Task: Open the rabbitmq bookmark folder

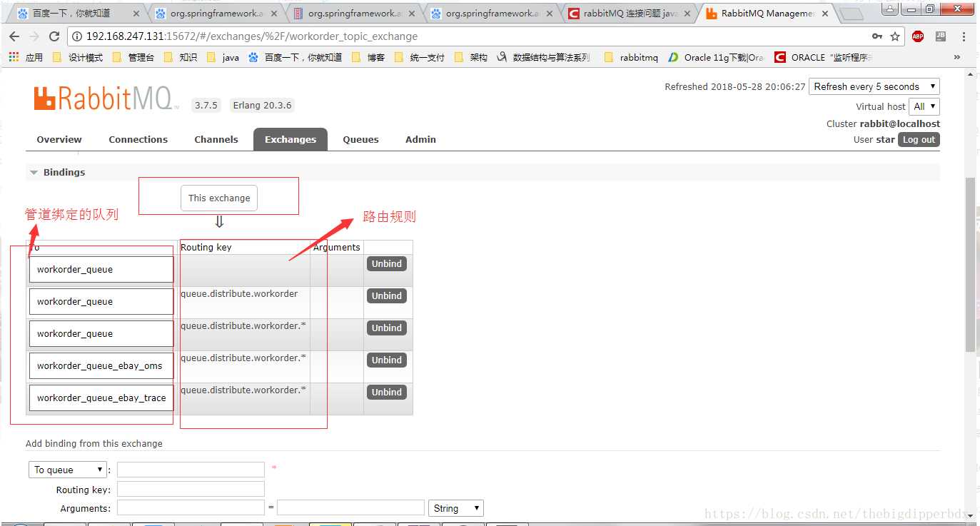Action: click(x=631, y=57)
